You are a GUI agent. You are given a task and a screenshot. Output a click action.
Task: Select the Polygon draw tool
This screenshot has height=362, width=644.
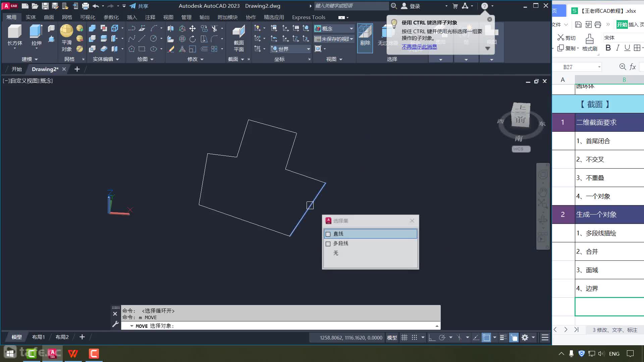(131, 49)
